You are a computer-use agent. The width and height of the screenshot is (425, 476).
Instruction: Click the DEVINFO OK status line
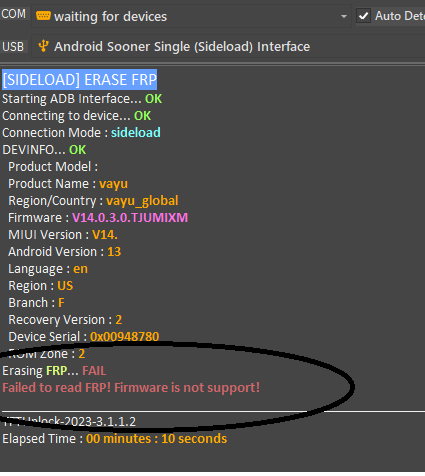[x=44, y=150]
